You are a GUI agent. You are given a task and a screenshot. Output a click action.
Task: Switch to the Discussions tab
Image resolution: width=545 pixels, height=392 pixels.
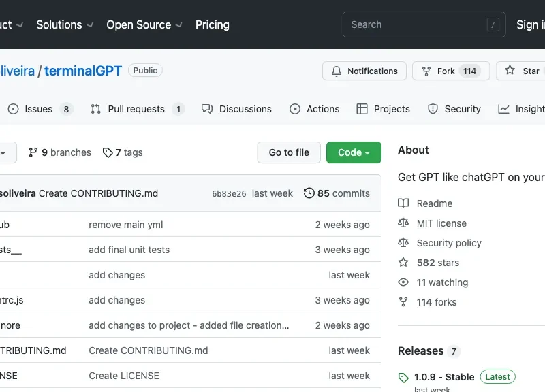pos(236,109)
